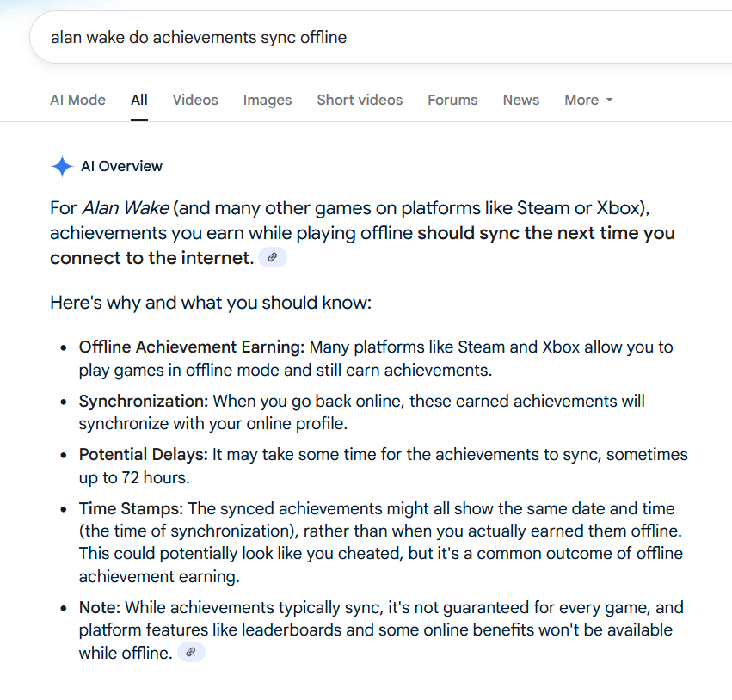
Task: Open the Short videos tab
Action: [360, 100]
